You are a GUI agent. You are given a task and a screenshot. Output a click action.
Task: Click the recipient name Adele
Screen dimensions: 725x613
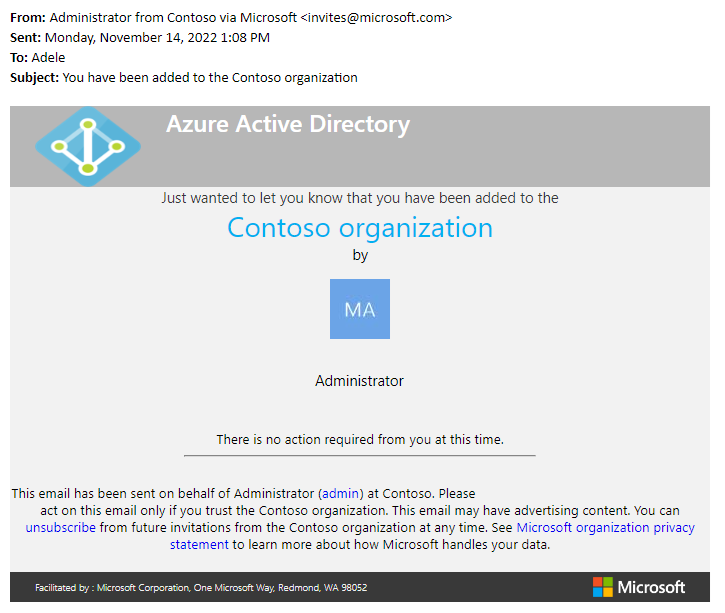49,58
